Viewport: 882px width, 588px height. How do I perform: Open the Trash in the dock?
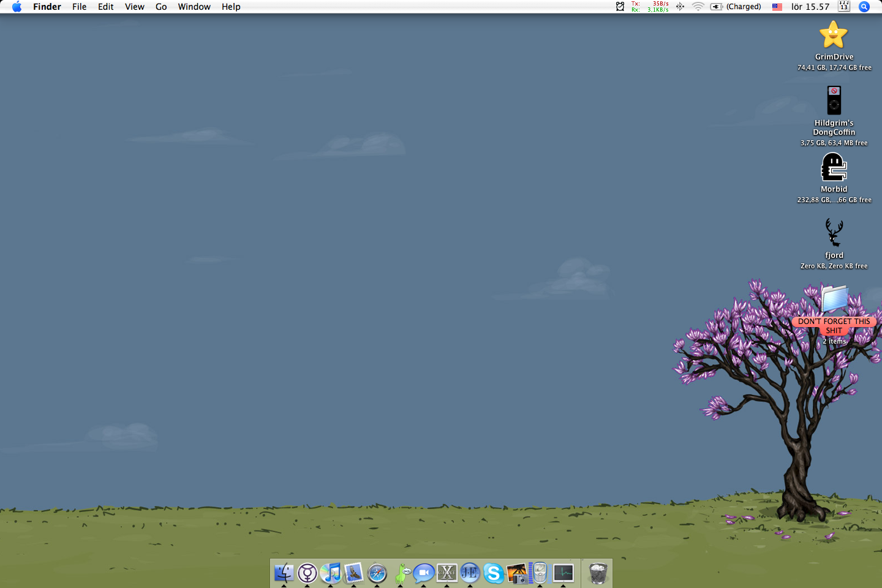tap(598, 573)
